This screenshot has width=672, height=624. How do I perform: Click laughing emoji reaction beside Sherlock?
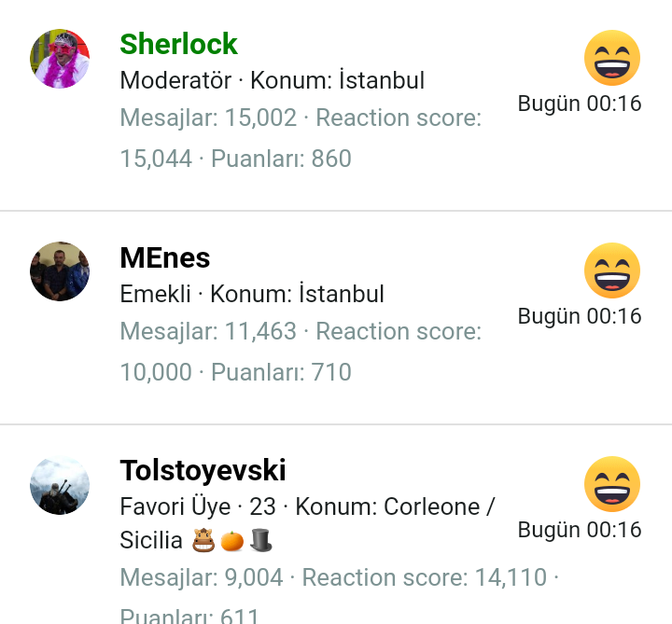click(x=612, y=58)
